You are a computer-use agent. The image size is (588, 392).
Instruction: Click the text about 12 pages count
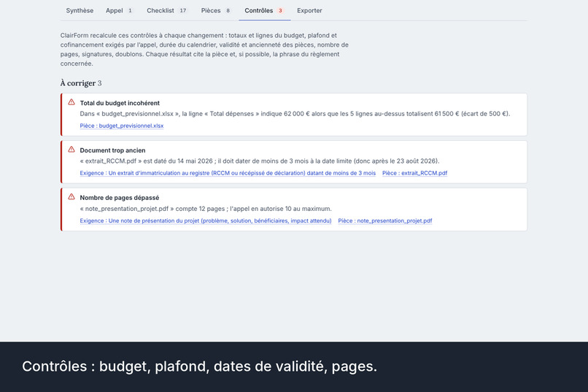(x=206, y=209)
